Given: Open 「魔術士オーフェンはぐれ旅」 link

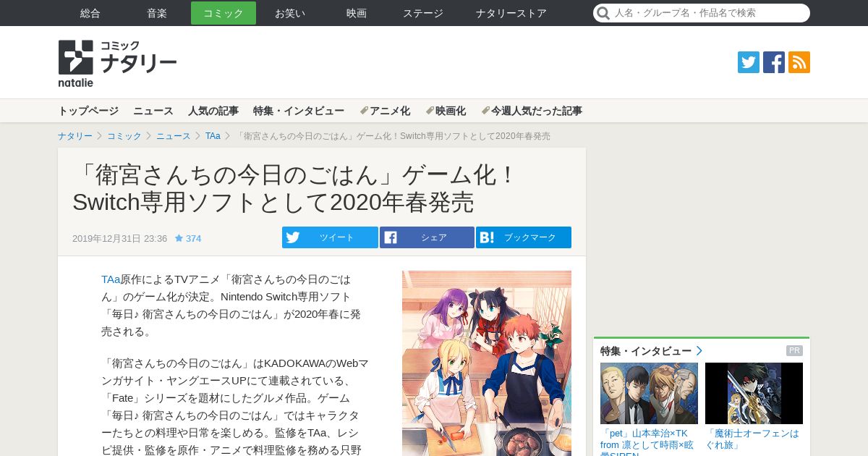Looking at the screenshot, I should (x=752, y=439).
